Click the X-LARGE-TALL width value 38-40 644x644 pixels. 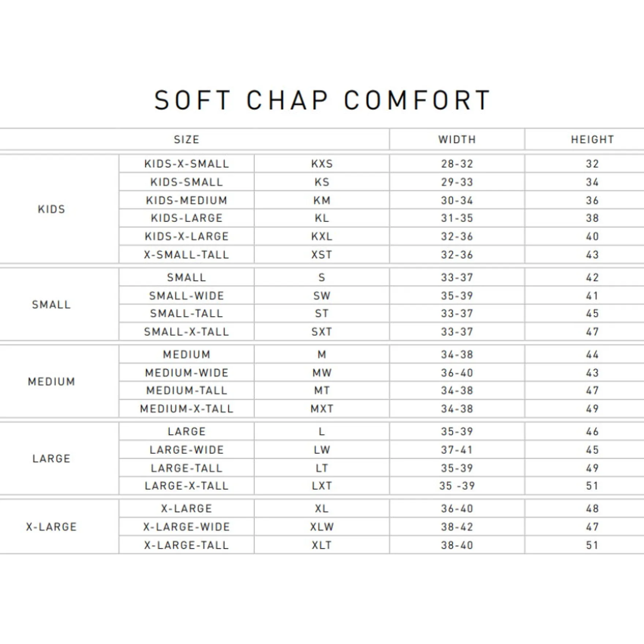click(457, 545)
